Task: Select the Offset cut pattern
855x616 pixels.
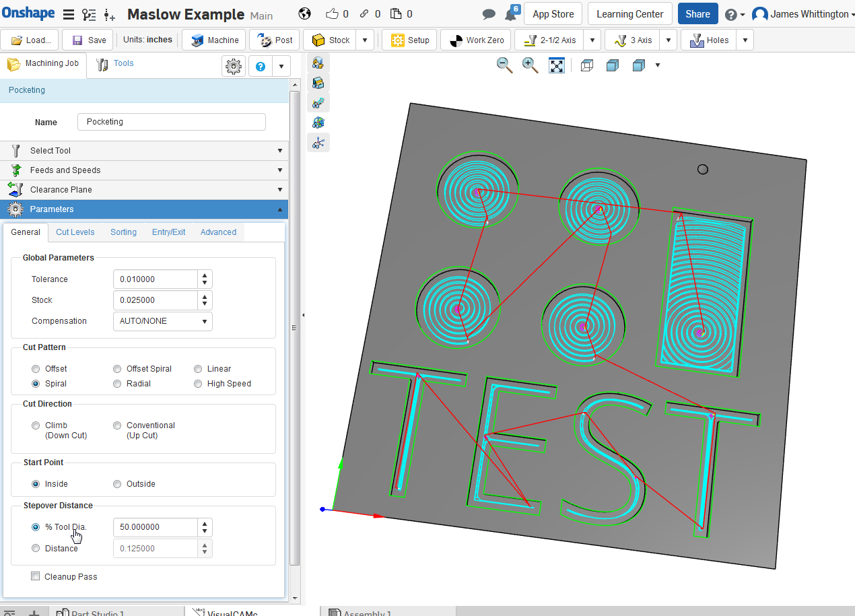Action: (x=36, y=369)
